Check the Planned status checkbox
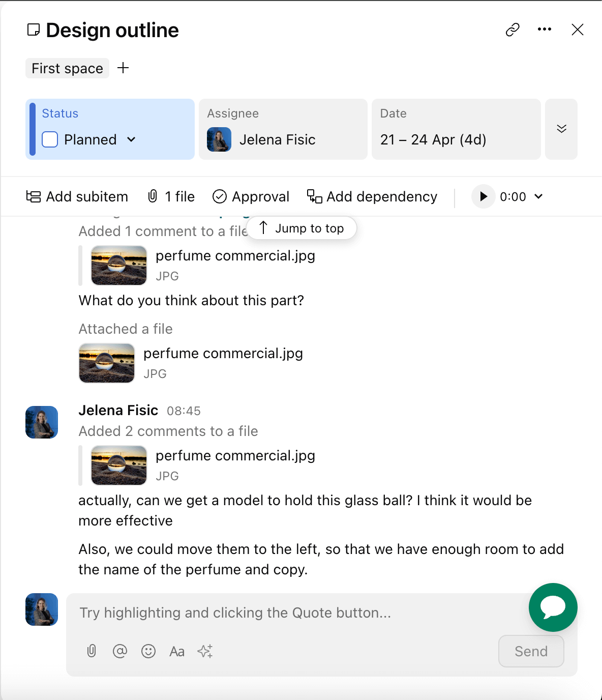 [50, 139]
